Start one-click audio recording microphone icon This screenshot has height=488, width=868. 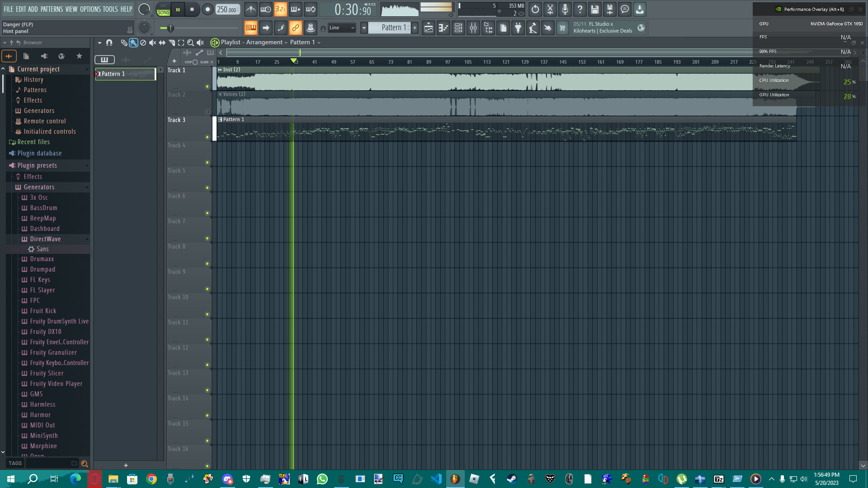[565, 9]
